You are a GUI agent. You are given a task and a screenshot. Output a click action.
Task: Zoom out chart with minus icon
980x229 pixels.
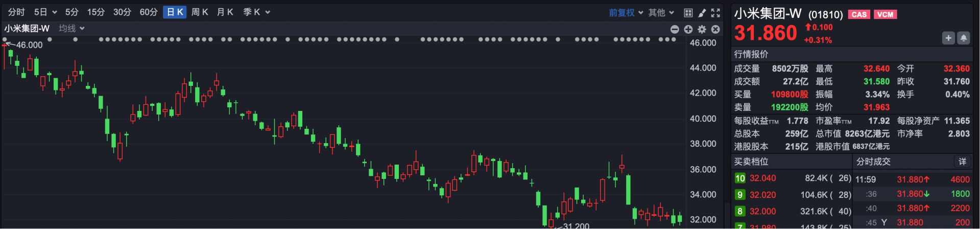(674, 30)
